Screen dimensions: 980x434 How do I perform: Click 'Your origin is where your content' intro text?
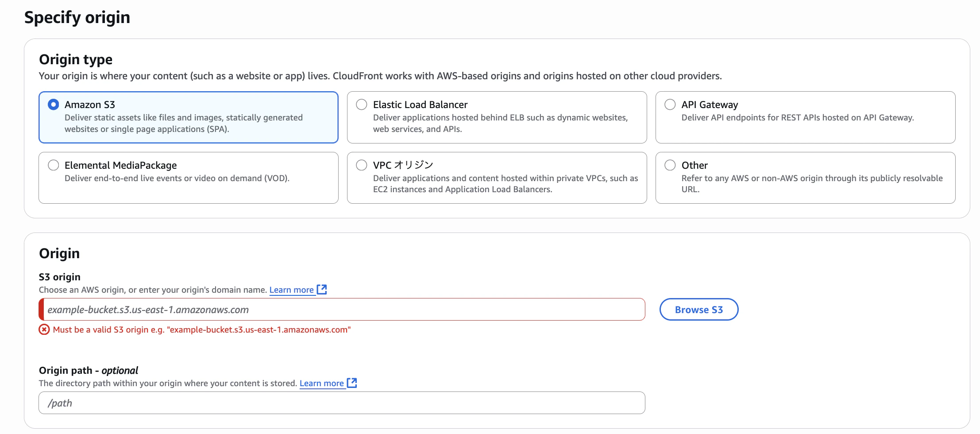pos(380,76)
